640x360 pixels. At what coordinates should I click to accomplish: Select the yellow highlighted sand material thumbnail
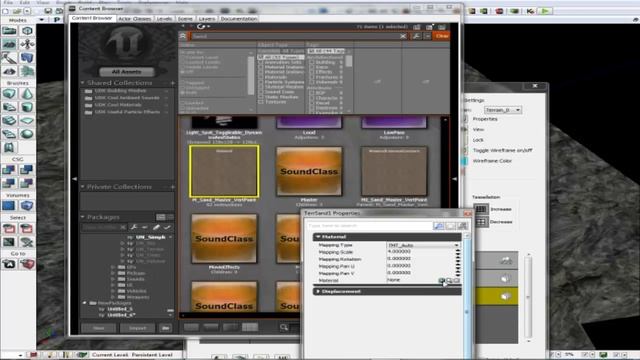coord(224,171)
